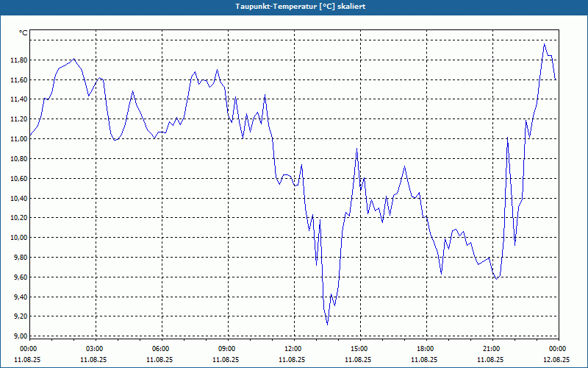Pick the '11.08.25' date under 18:00
588x368 pixels.
(x=425, y=359)
